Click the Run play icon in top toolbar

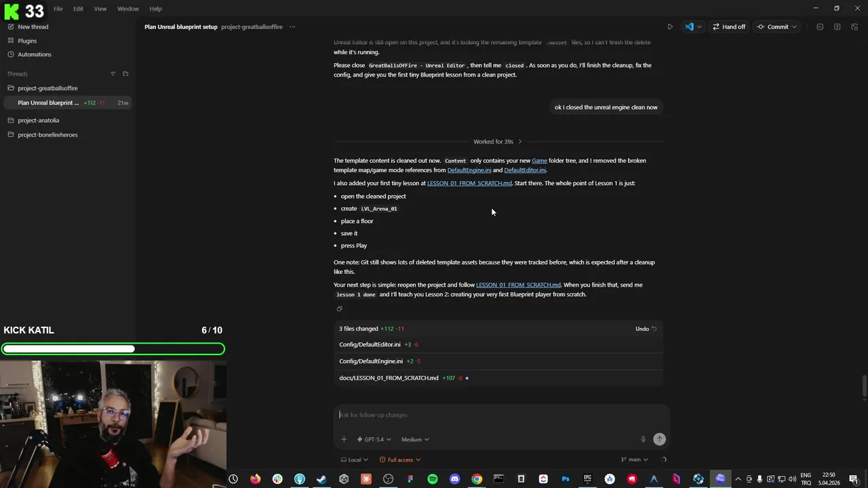coord(670,27)
